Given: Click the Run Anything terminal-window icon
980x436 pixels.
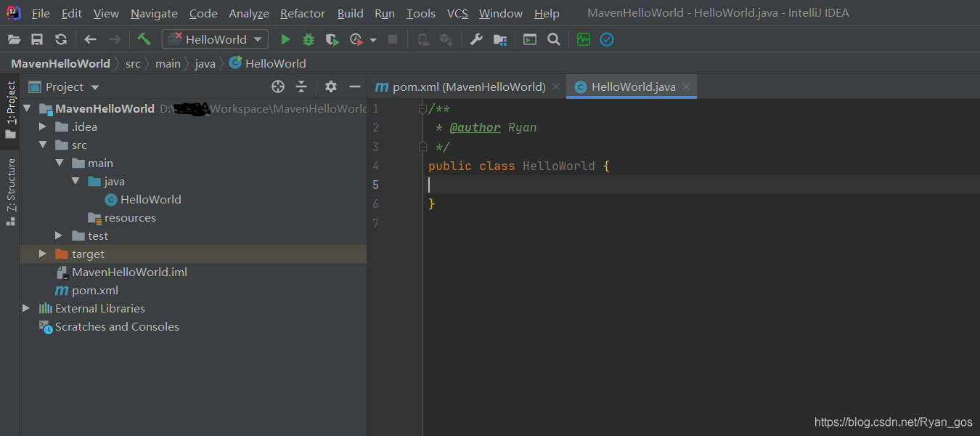Looking at the screenshot, I should point(530,39).
